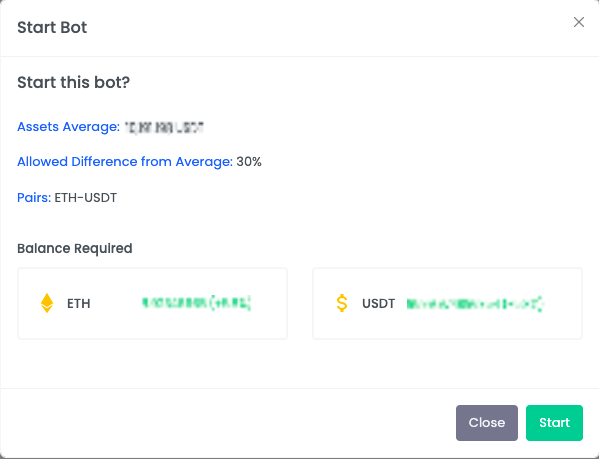This screenshot has width=599, height=459.
Task: Select the ETH-USDT pair text
Action: click(86, 198)
